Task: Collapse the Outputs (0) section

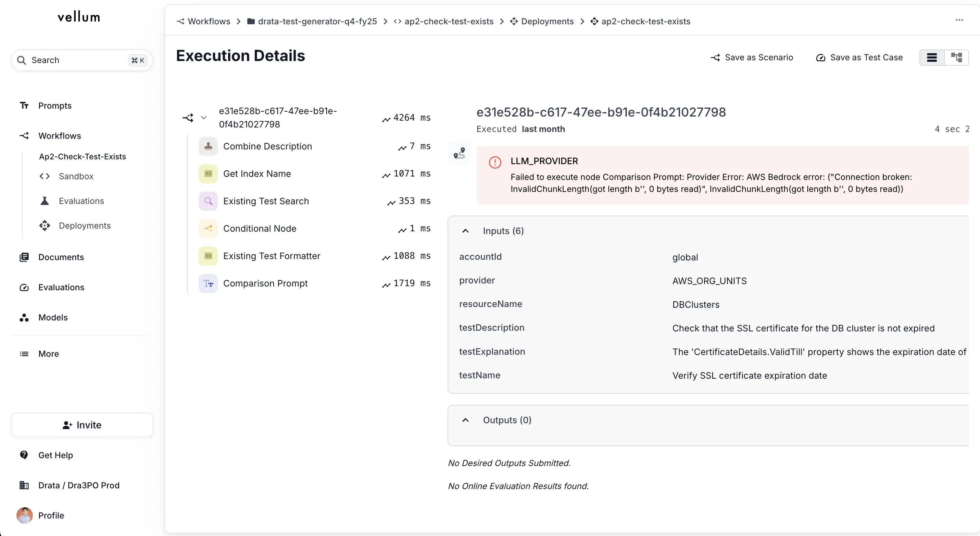Action: (x=465, y=420)
